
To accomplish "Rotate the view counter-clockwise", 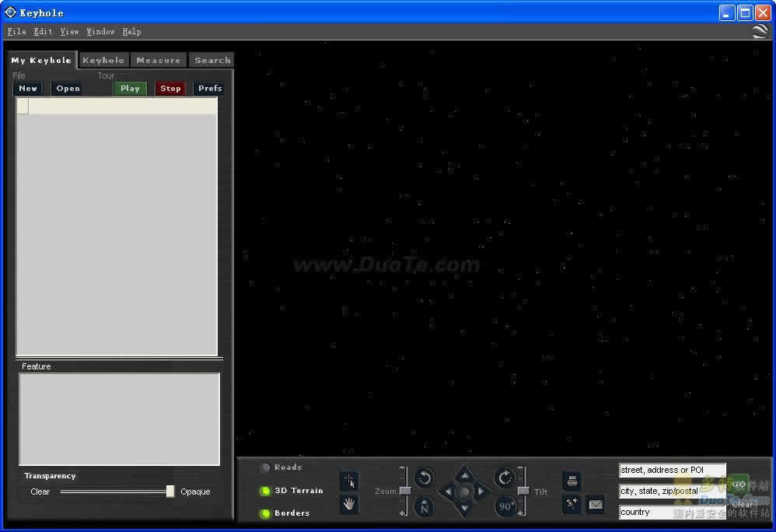I will click(x=424, y=478).
